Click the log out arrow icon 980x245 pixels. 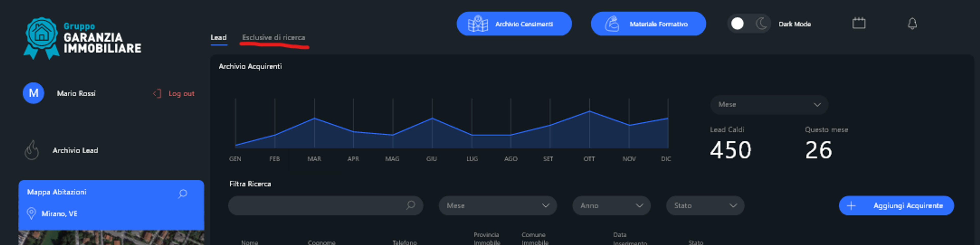coord(157,94)
